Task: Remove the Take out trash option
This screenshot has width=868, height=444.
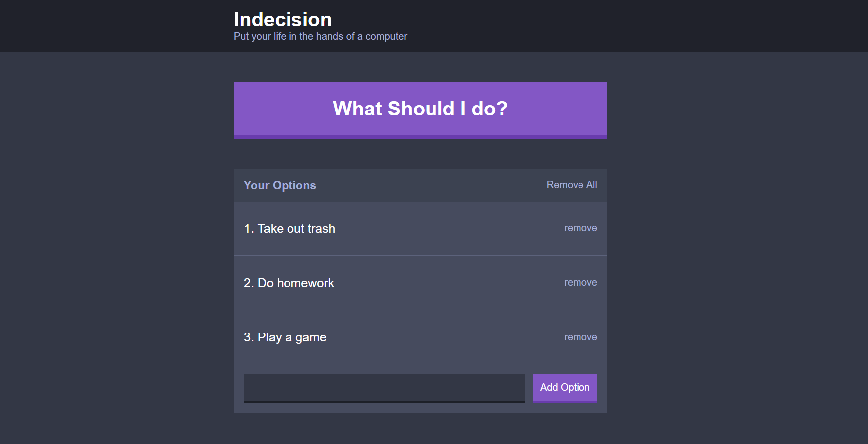Action: (580, 228)
